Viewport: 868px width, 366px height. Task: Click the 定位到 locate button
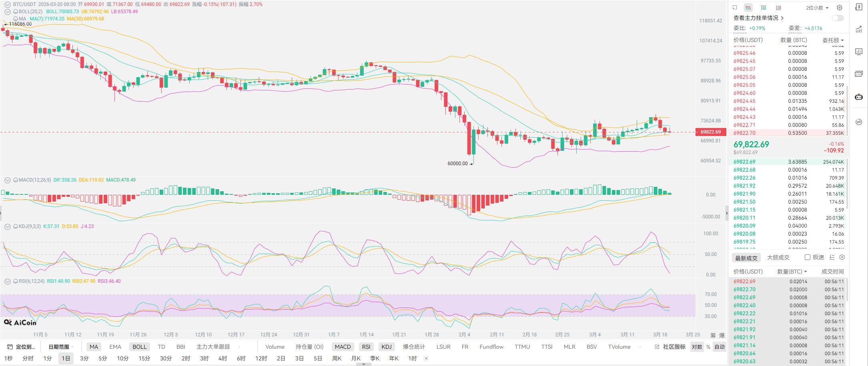[22, 347]
